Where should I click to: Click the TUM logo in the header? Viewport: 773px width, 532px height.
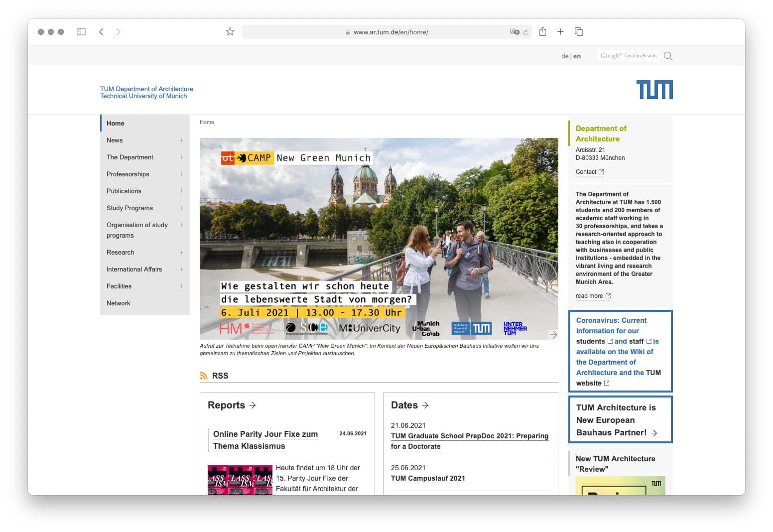654,90
